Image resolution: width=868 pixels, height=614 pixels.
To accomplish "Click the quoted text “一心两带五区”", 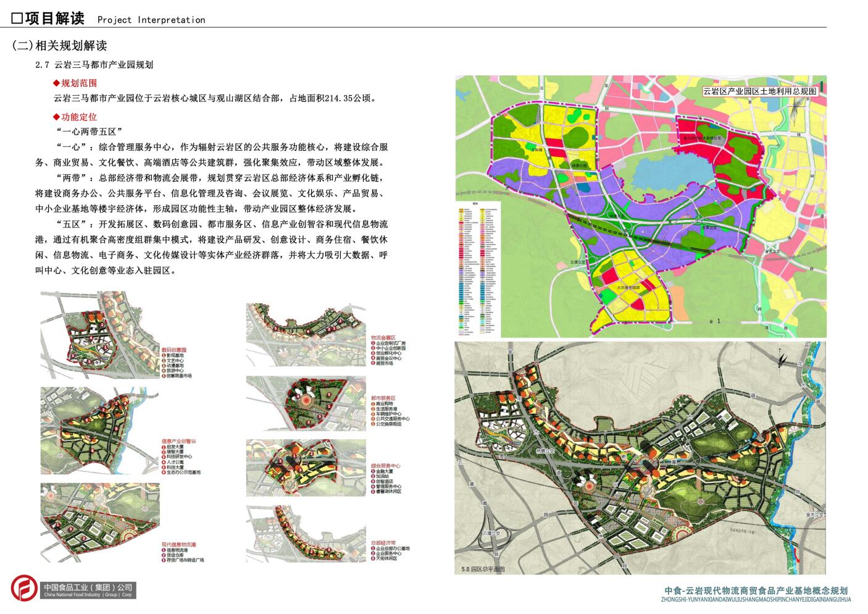I will click(88, 132).
